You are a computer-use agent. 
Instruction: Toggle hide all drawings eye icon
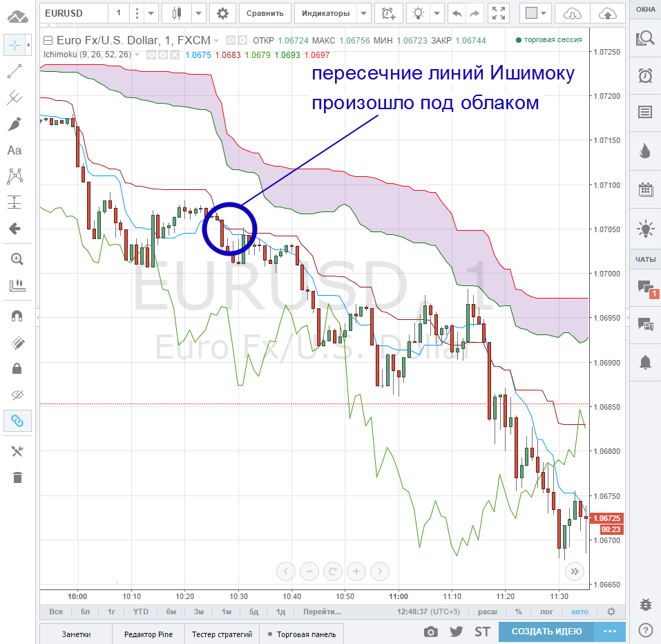point(17,395)
